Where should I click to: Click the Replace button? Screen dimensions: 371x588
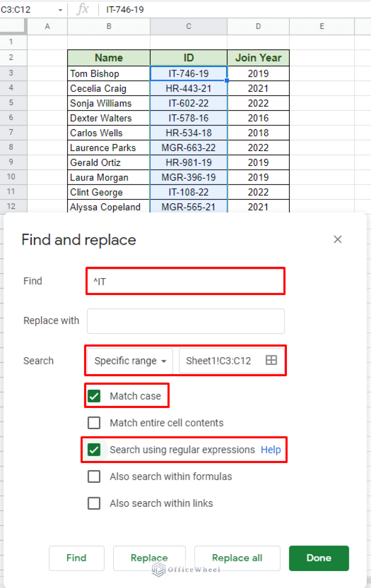coord(149,558)
